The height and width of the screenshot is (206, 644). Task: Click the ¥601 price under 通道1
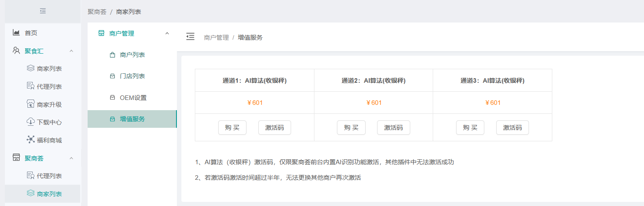pyautogui.click(x=255, y=103)
